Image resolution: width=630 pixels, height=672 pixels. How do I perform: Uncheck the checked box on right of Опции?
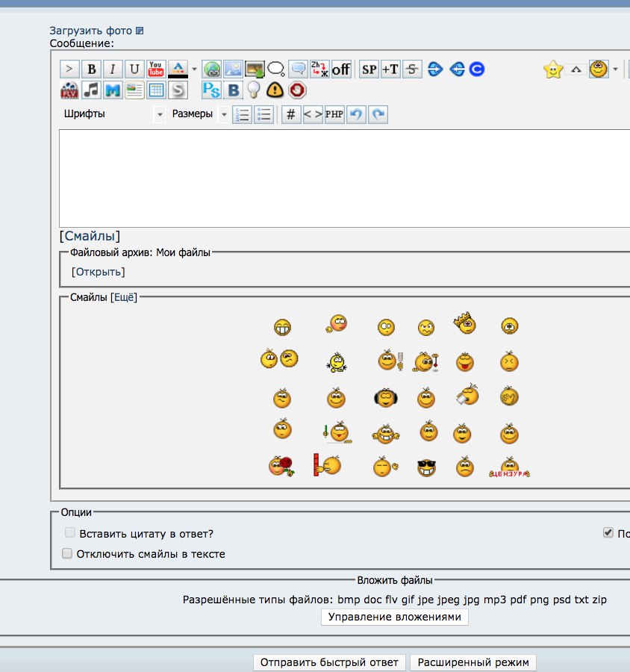point(608,533)
